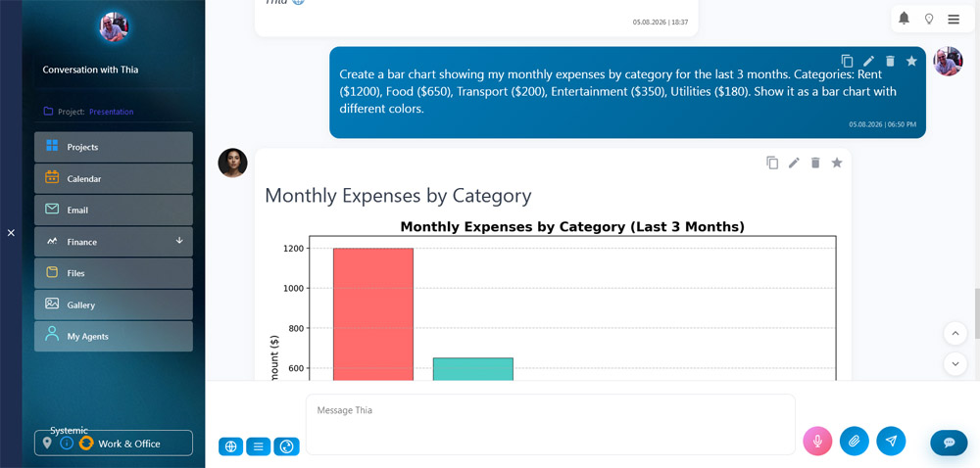The width and height of the screenshot is (980, 468).
Task: Copy Thia's Monthly Expenses reply
Action: [x=772, y=163]
